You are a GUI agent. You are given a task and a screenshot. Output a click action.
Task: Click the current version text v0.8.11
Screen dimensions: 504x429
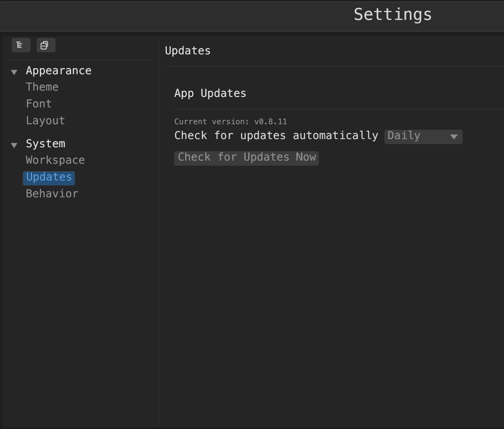[x=231, y=122]
